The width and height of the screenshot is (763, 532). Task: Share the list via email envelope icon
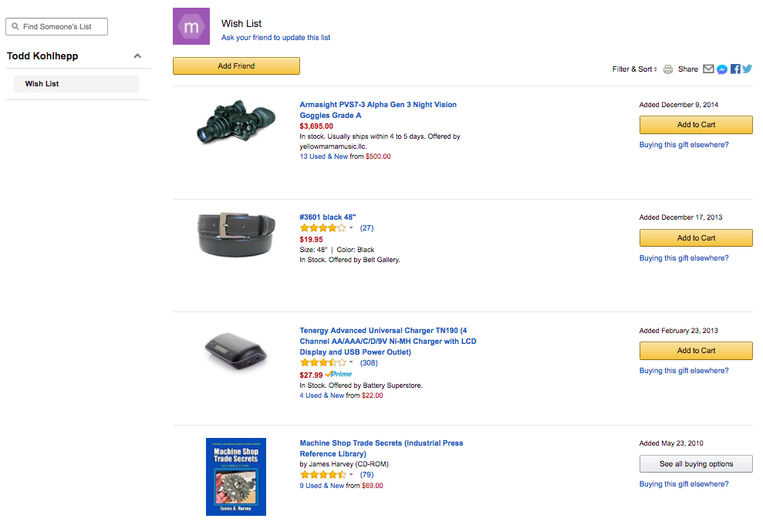tap(709, 69)
